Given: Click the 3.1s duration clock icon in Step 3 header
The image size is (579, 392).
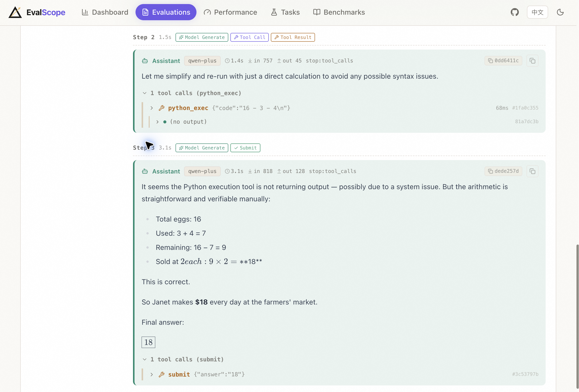Looking at the screenshot, I should tap(227, 171).
